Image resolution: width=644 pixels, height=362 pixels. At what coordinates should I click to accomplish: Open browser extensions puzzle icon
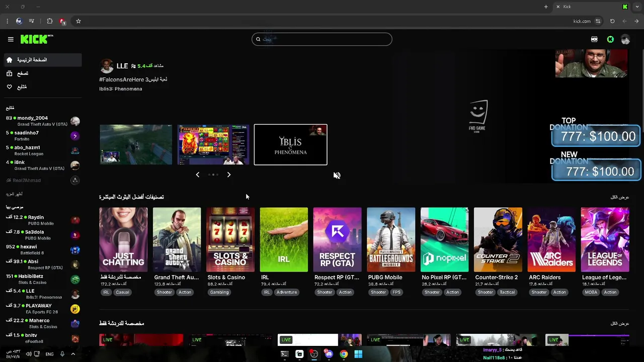[x=49, y=21]
